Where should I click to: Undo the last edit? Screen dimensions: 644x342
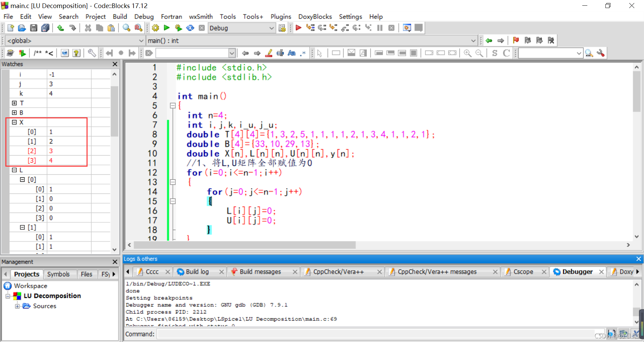coord(61,28)
